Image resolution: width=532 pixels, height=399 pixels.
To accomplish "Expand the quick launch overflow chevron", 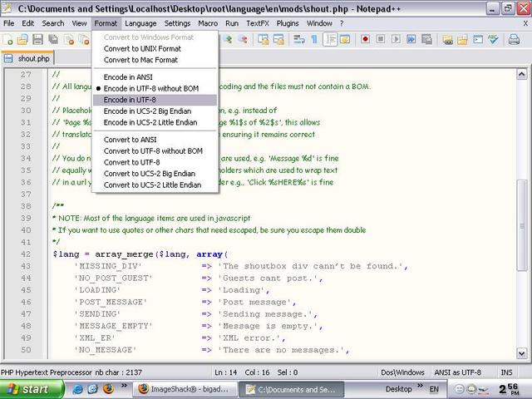I will 124,386.
